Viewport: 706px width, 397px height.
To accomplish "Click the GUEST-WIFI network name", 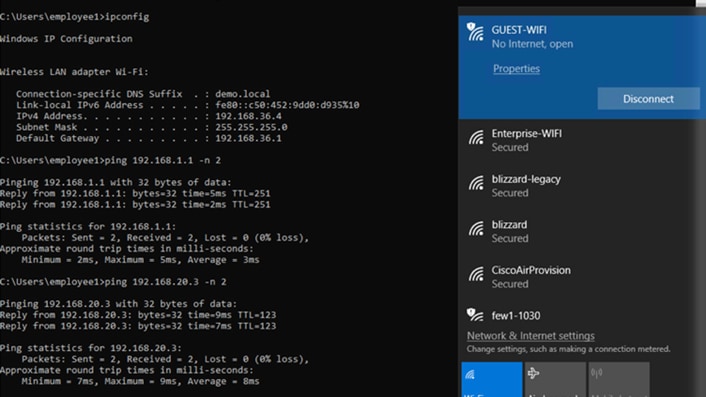I will [519, 30].
